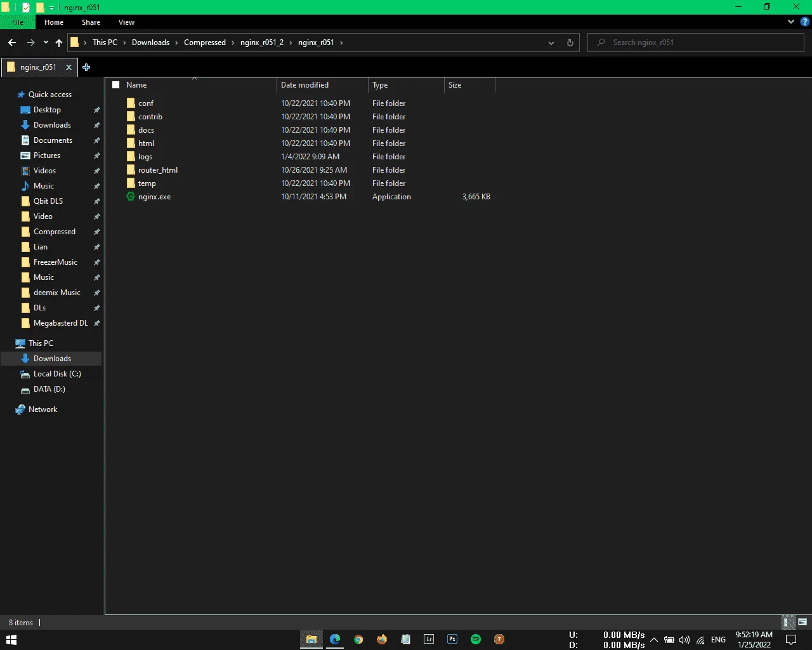Open Megabasterd DL in Quick access
Screen dimensions: 812x650
click(60, 323)
